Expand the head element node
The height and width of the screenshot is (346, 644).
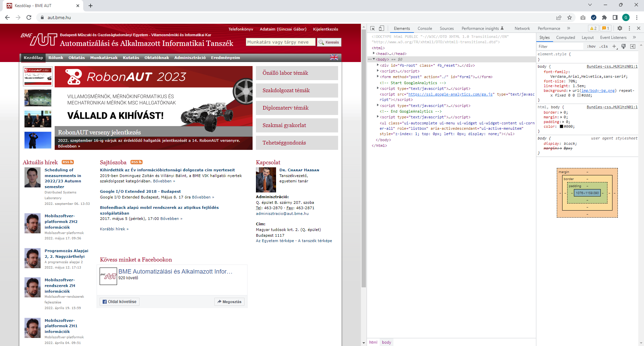[374, 53]
